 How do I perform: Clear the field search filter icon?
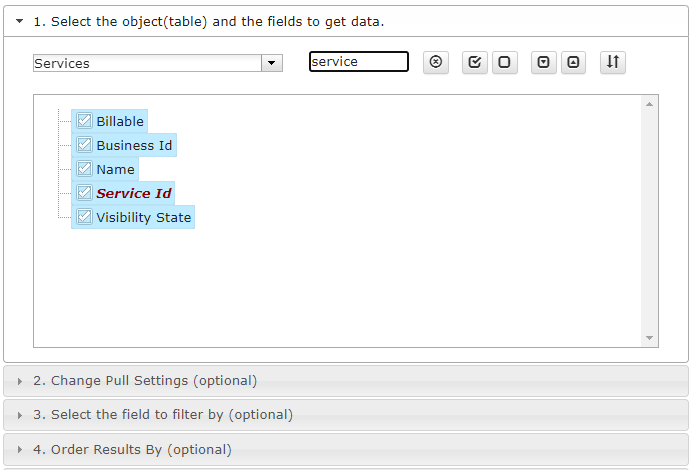[x=436, y=62]
